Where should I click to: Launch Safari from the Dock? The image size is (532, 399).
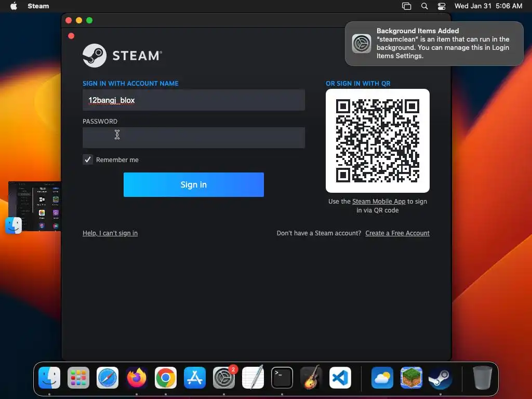pos(108,378)
